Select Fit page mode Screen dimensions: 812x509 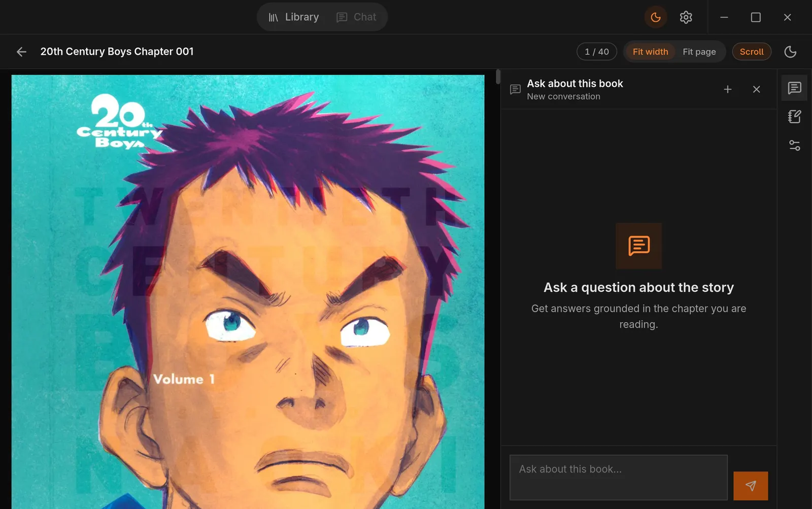point(699,52)
